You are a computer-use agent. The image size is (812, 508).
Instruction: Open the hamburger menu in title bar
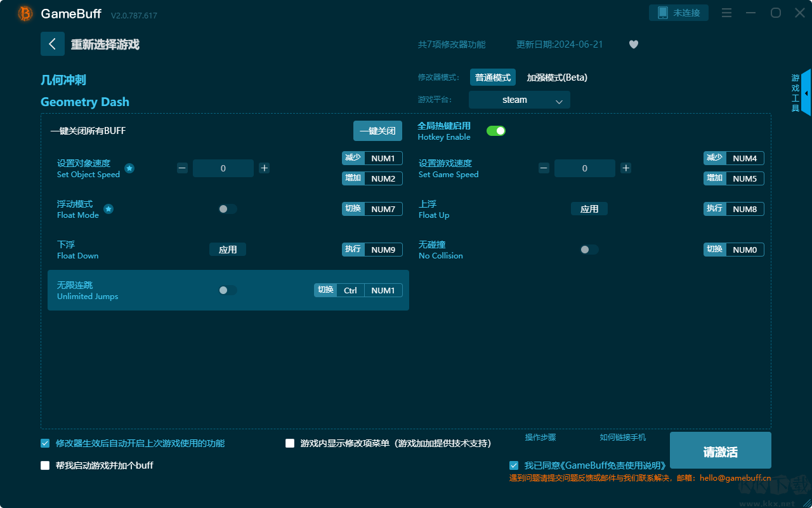(727, 13)
